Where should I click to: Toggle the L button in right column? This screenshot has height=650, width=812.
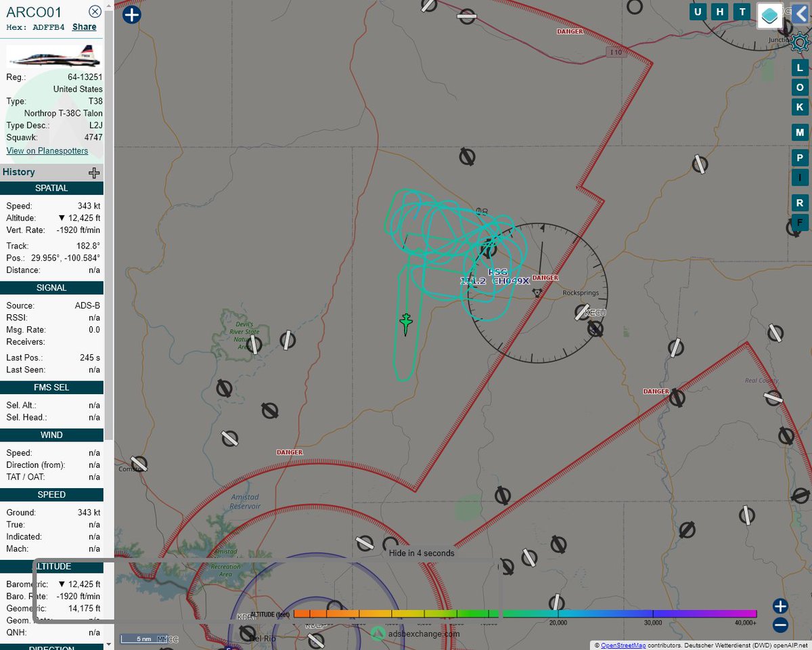pos(800,68)
